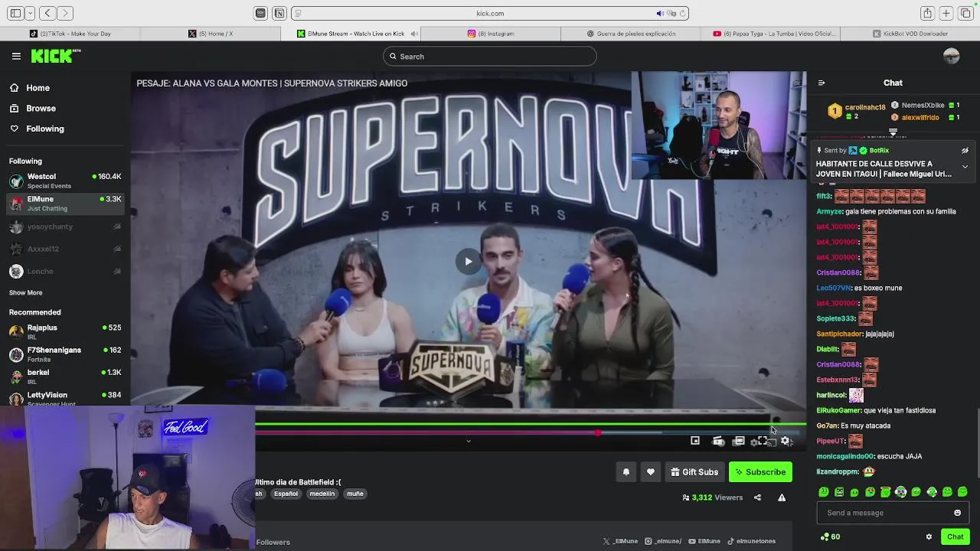Open chat settings gear
Screen dimensions: 980x551
coord(929,536)
